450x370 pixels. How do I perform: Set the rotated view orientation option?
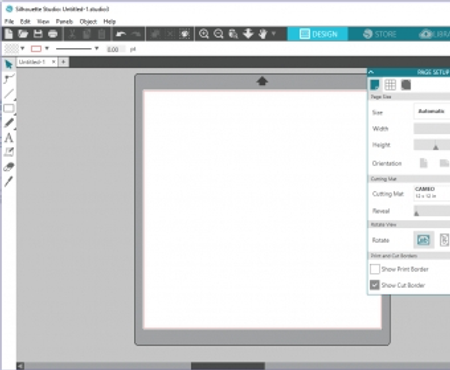click(444, 240)
